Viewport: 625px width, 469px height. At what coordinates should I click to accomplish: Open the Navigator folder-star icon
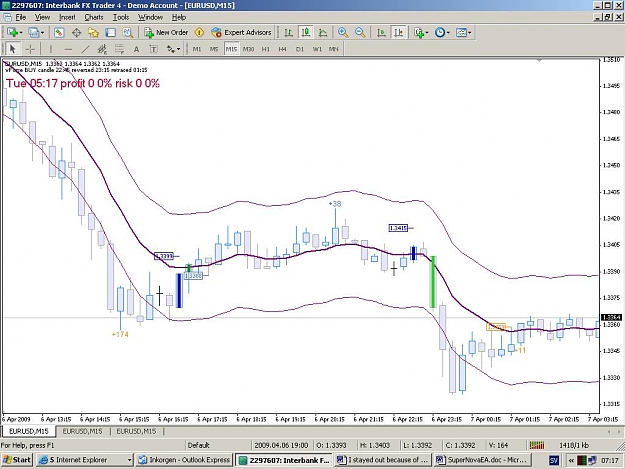click(93, 32)
